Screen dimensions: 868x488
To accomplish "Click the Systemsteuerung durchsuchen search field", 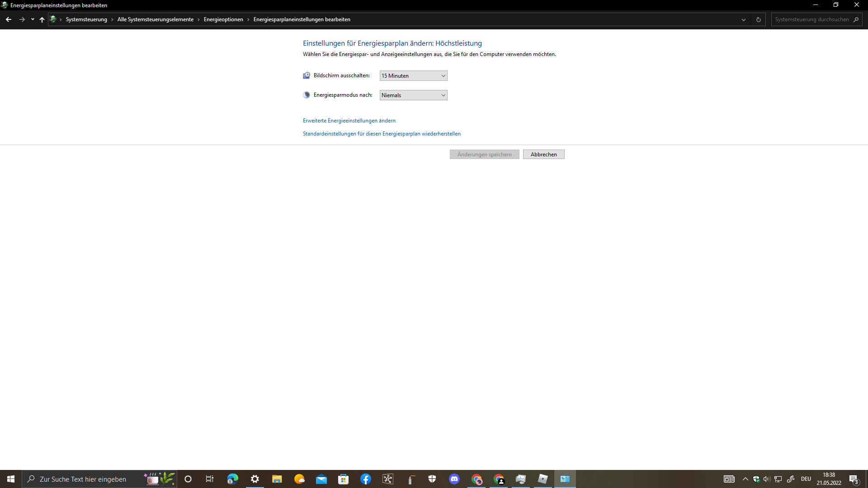I will [x=811, y=19].
